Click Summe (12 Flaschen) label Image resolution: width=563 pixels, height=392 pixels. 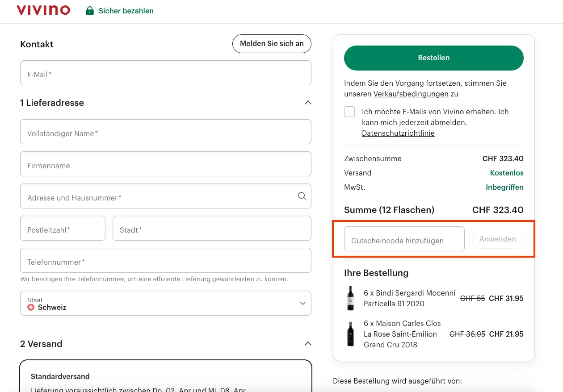pos(389,210)
